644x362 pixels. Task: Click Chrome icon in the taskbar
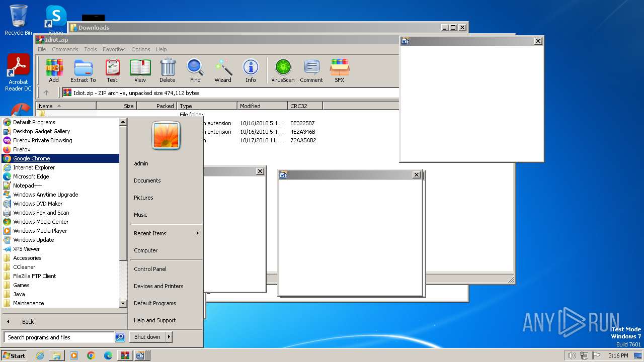click(91, 355)
